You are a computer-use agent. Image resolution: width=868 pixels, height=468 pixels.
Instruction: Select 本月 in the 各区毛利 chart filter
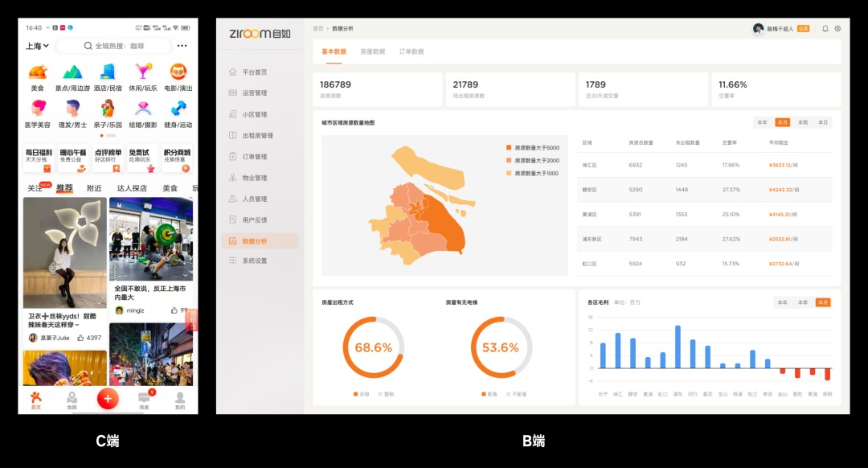click(823, 302)
